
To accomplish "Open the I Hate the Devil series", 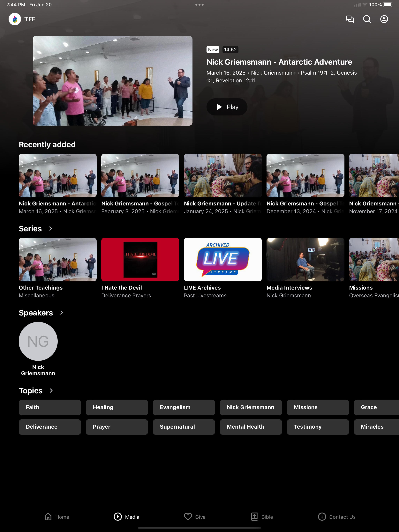I will click(x=140, y=260).
